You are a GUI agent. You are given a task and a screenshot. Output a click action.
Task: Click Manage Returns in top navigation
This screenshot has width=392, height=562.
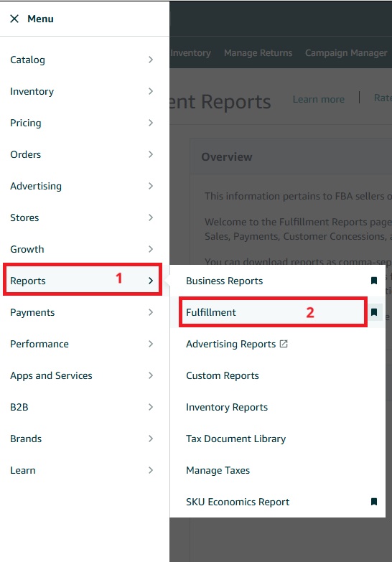pyautogui.click(x=258, y=52)
